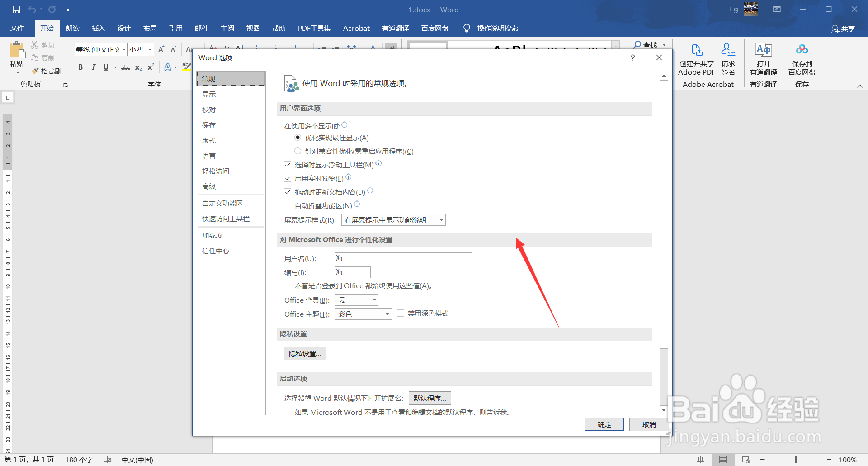
Task: Click Save to Baidu Netdisk icon
Action: coord(802,49)
